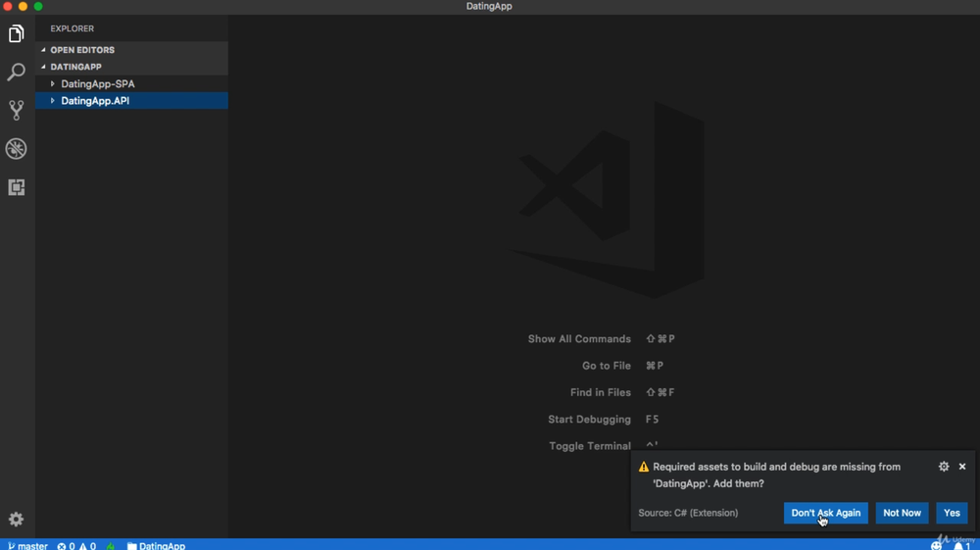Image resolution: width=980 pixels, height=550 pixels.
Task: Click the 'Start Debugging' hint text
Action: pos(589,420)
